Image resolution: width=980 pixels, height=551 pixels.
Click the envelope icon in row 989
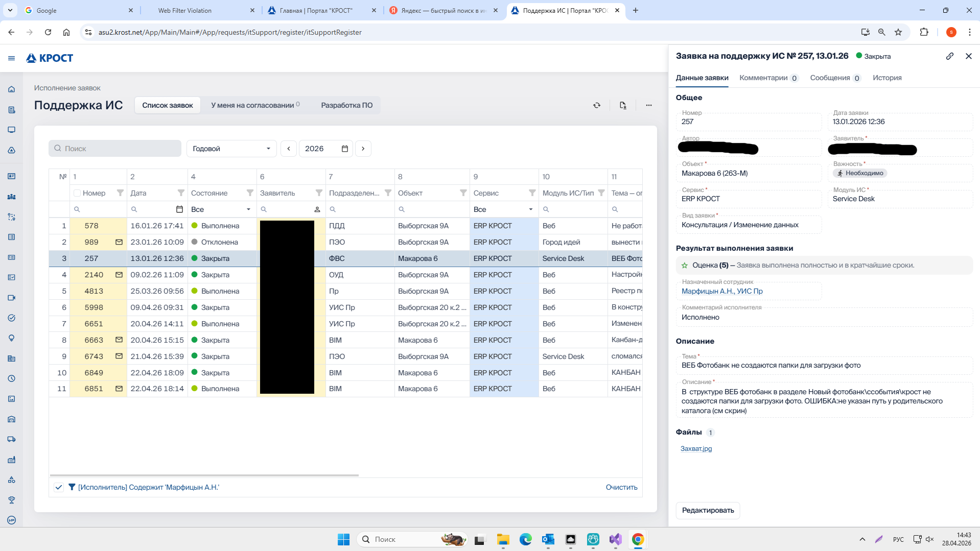[119, 242]
